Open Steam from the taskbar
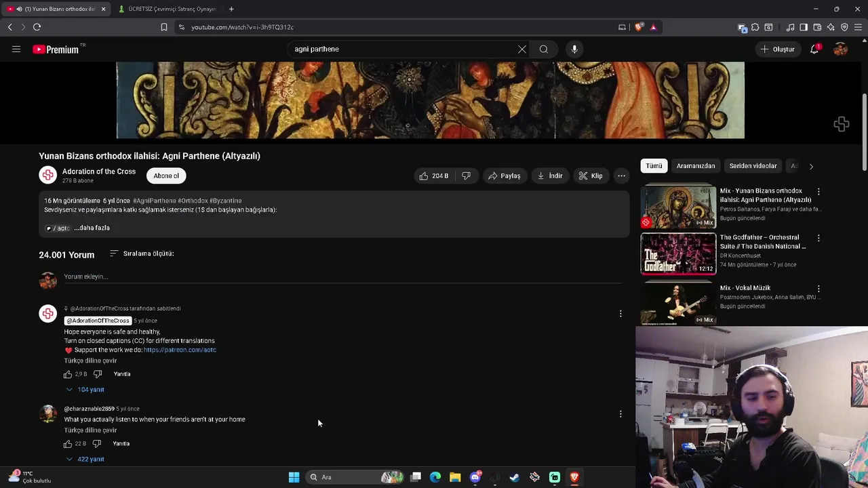868x488 pixels. [515, 477]
